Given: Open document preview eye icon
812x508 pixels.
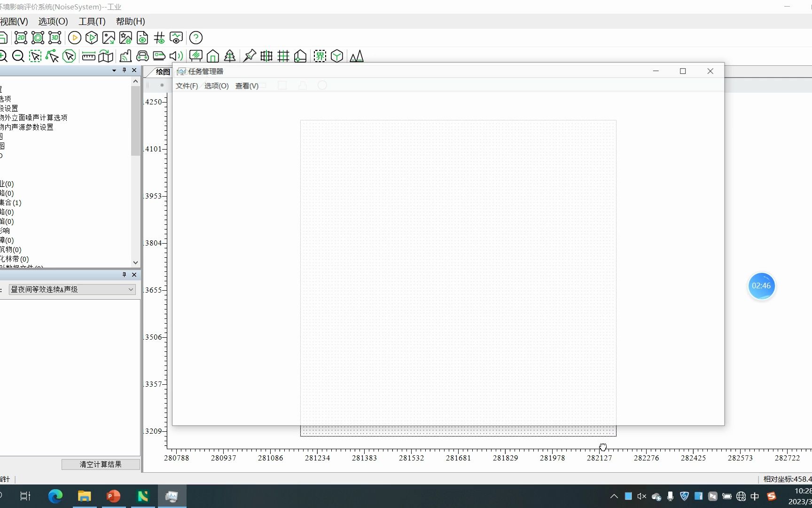Looking at the screenshot, I should (x=142, y=38).
